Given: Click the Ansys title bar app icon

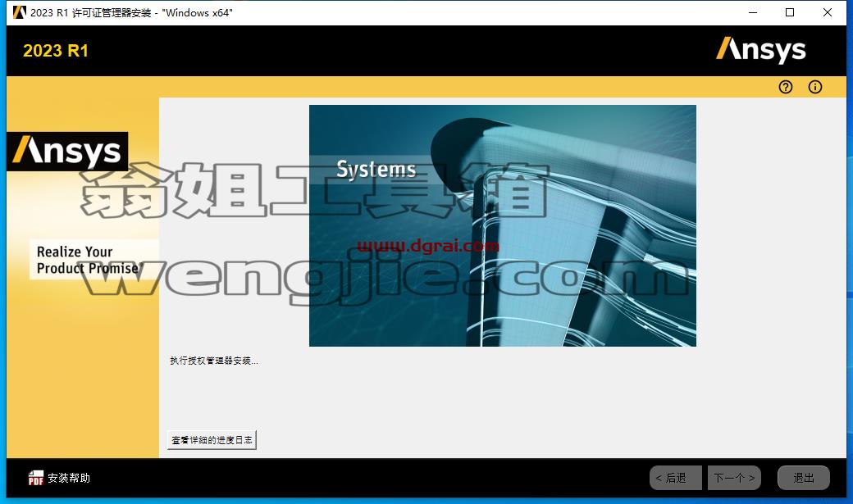Looking at the screenshot, I should [20, 12].
